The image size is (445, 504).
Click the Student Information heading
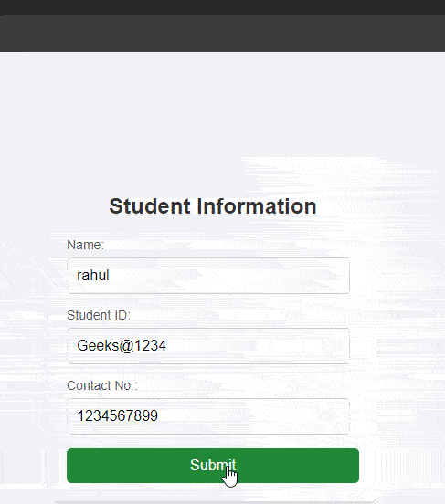(x=213, y=206)
